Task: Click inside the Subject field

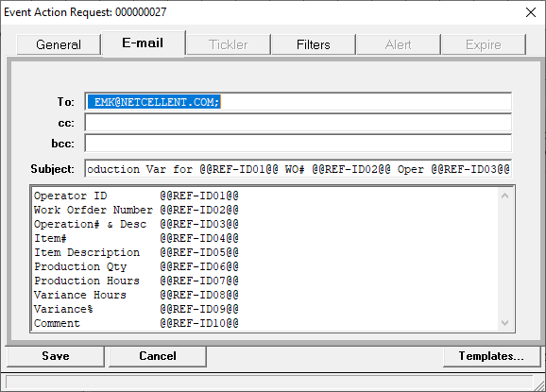Action: (299, 169)
